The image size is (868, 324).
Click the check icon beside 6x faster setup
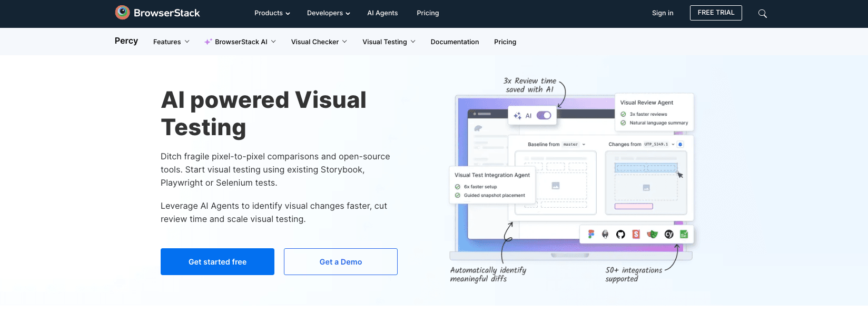point(458,187)
